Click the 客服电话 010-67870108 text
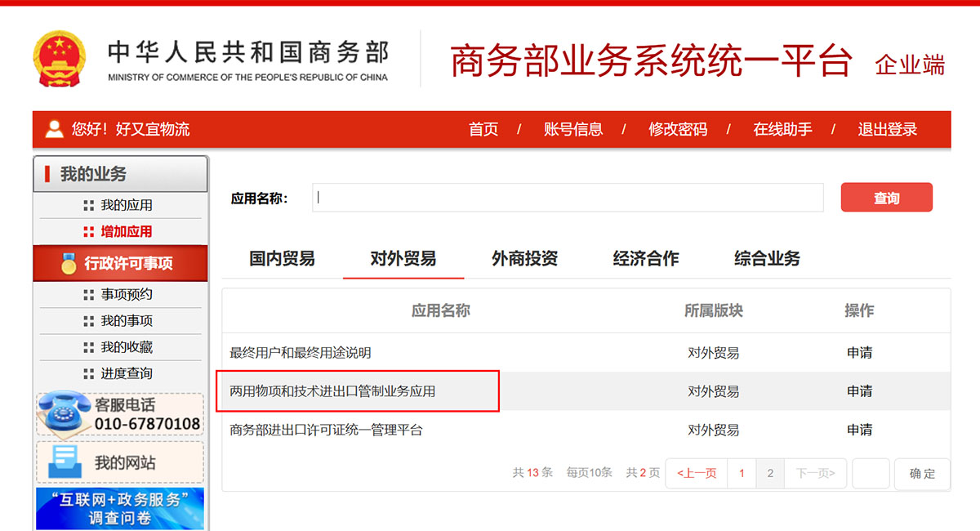The height and width of the screenshot is (531, 980). click(147, 414)
